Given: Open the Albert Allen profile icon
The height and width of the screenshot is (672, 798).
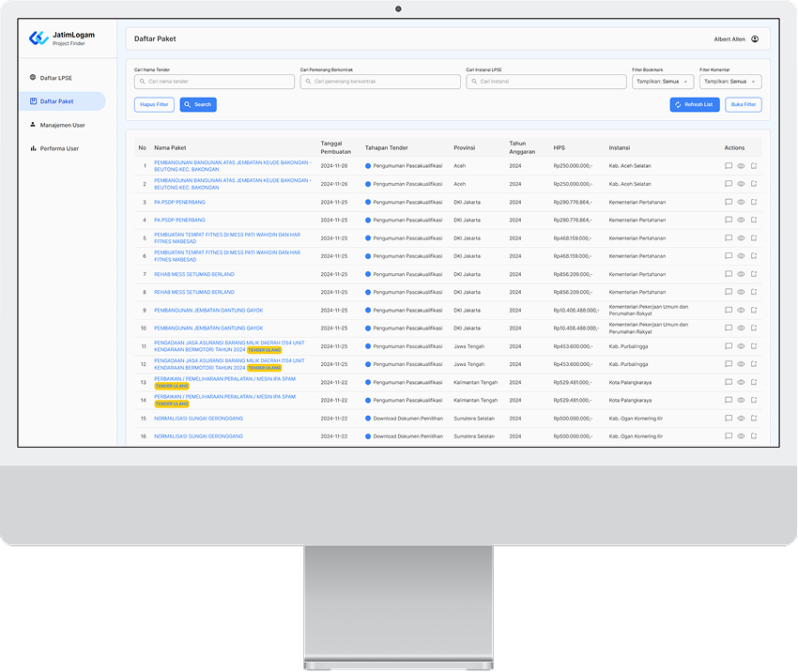Looking at the screenshot, I should [x=755, y=39].
